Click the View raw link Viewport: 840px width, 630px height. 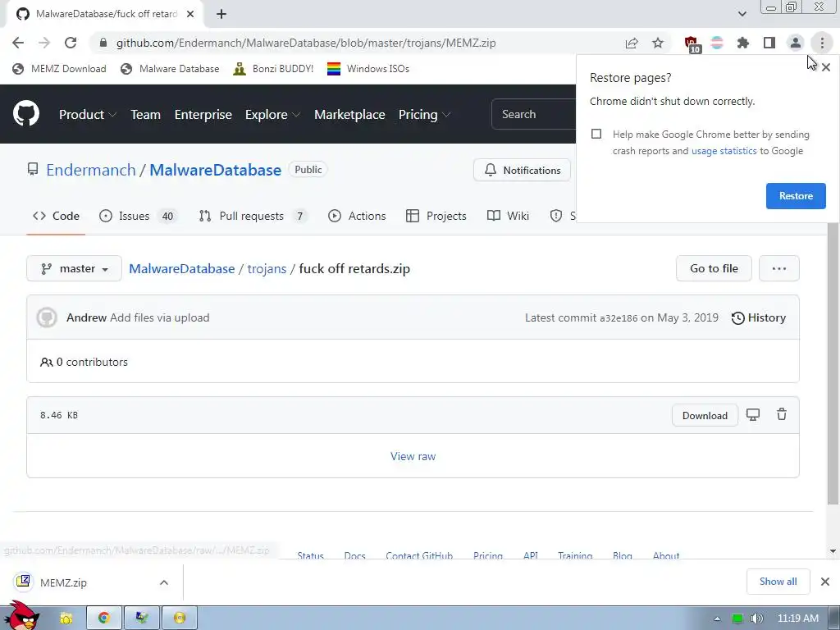[413, 456]
